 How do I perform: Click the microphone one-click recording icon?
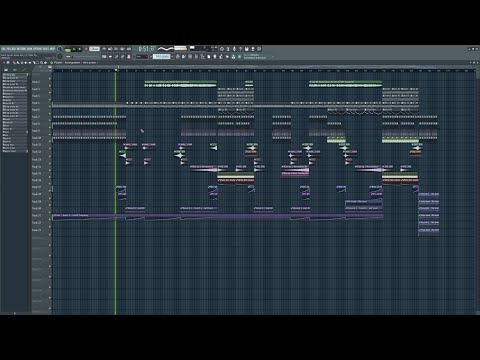click(x=234, y=49)
